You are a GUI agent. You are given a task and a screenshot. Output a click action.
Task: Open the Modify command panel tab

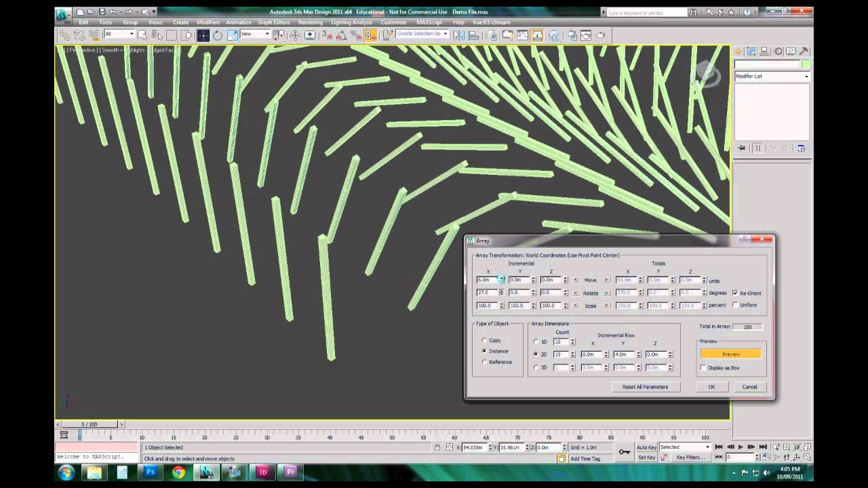coord(751,52)
